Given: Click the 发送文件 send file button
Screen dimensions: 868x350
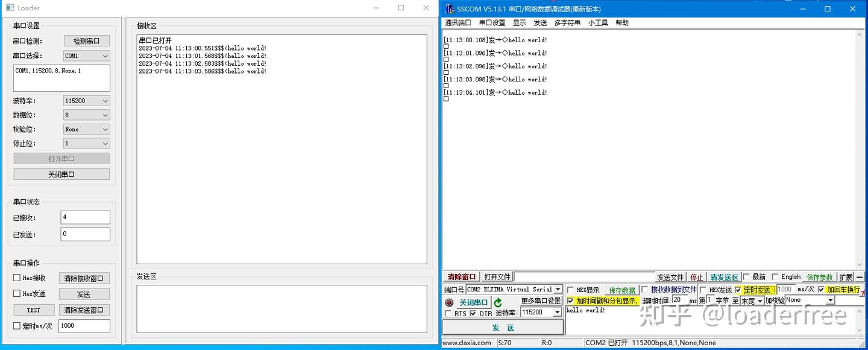Looking at the screenshot, I should coord(671,276).
